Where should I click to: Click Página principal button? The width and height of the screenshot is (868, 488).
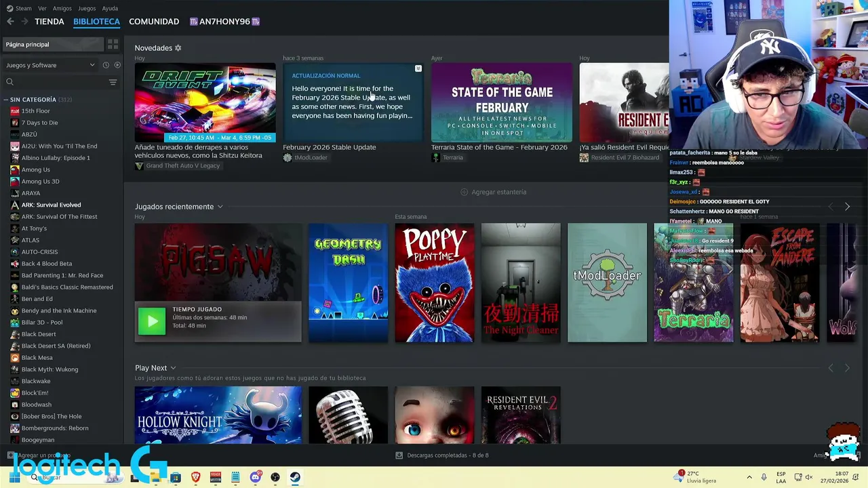(x=53, y=44)
